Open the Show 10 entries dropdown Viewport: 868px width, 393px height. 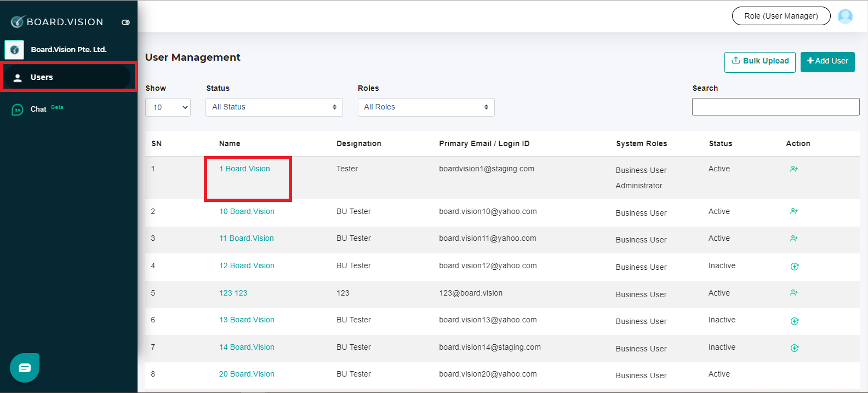pos(168,107)
